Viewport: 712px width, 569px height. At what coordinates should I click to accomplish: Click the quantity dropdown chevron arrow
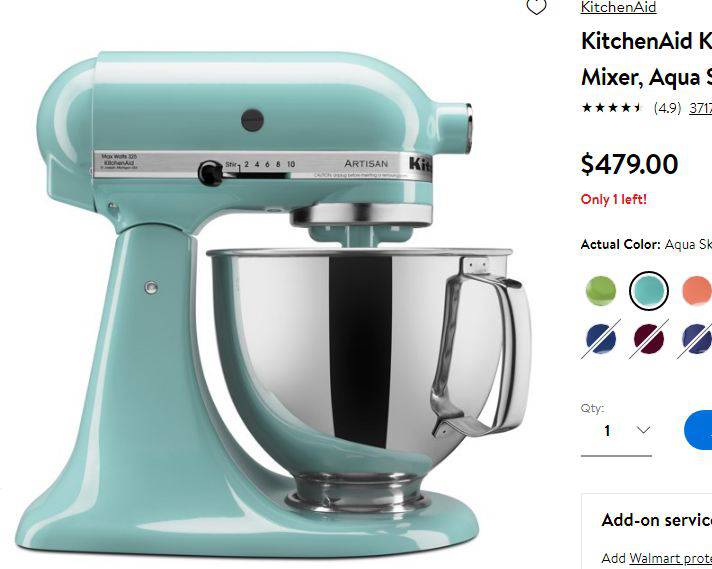click(x=643, y=430)
